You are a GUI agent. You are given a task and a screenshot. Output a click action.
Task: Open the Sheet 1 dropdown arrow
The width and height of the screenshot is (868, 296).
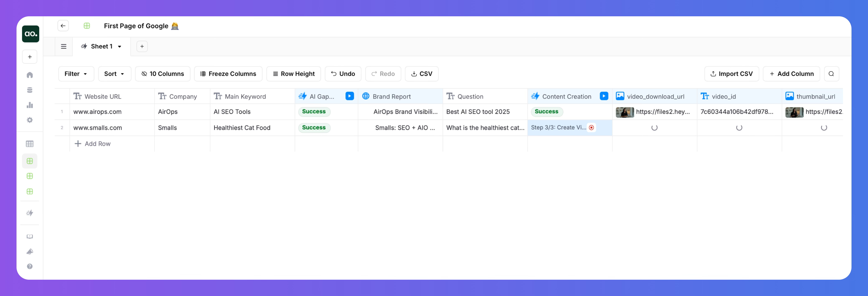pyautogui.click(x=120, y=47)
